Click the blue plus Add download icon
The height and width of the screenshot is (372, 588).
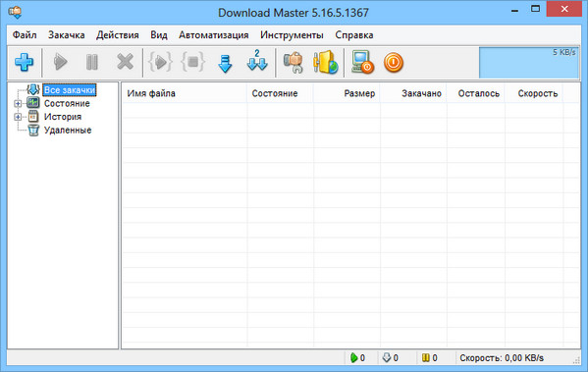point(24,62)
